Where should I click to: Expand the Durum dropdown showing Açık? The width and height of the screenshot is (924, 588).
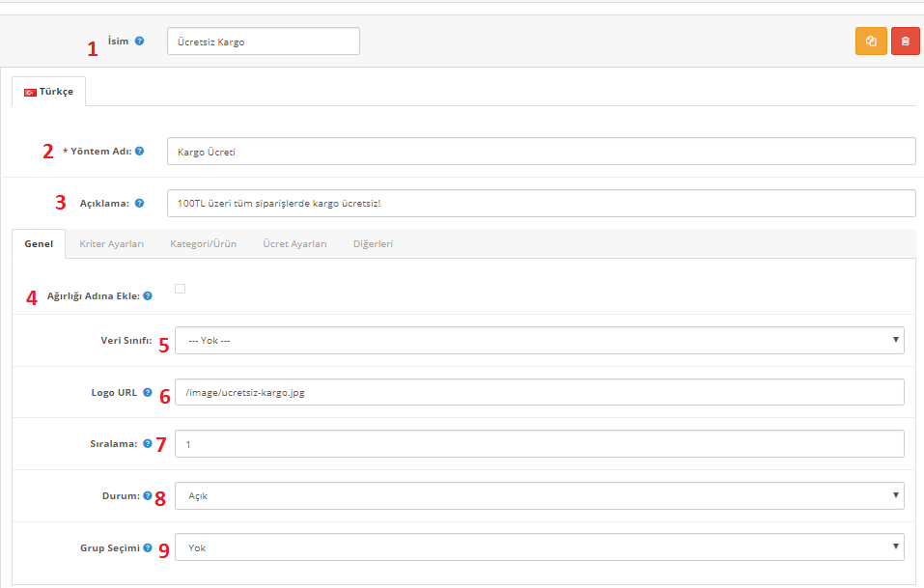click(539, 496)
